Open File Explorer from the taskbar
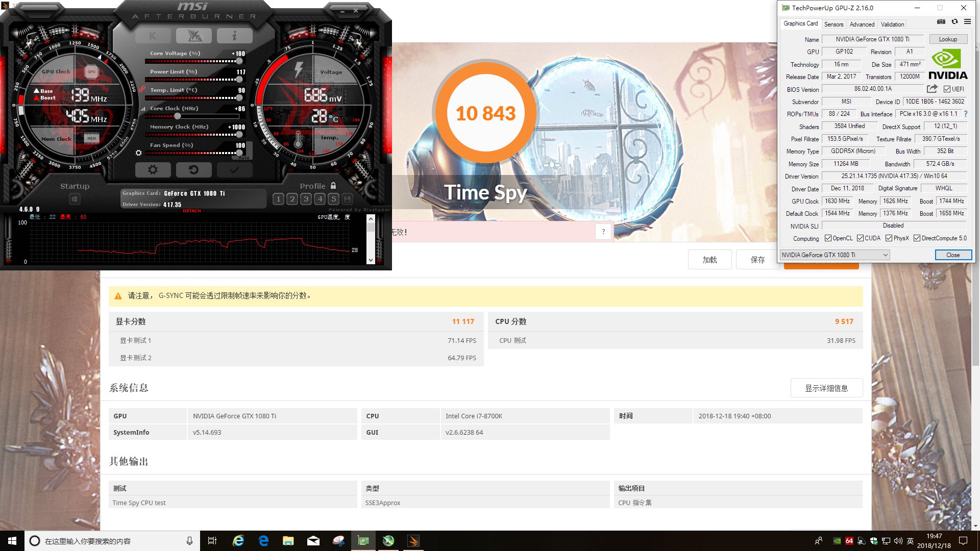980x551 pixels. click(288, 541)
